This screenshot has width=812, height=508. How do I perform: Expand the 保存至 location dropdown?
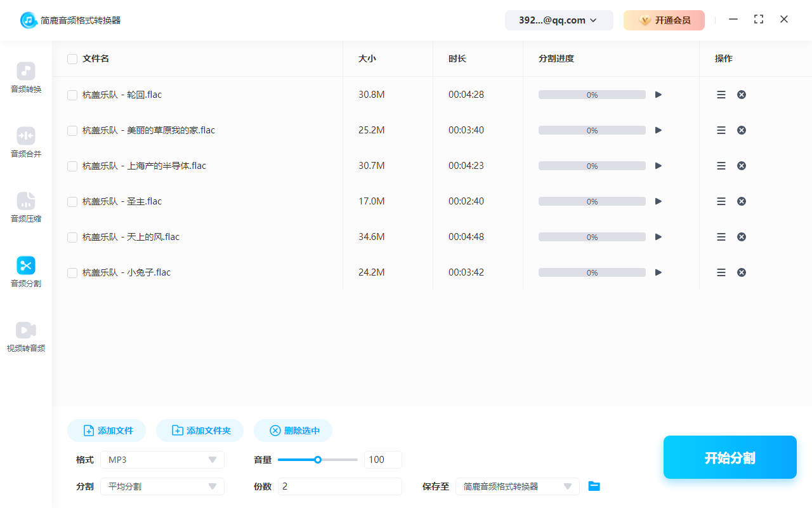point(517,486)
